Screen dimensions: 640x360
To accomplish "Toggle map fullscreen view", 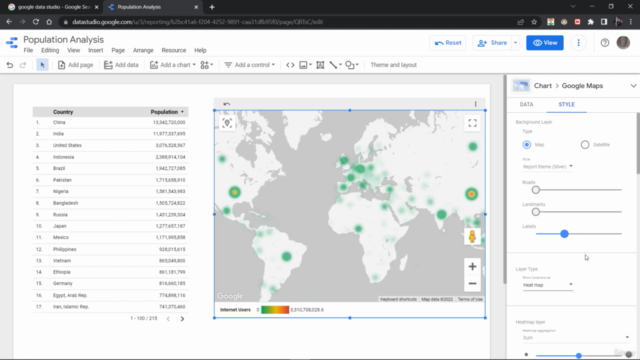I will tap(472, 123).
